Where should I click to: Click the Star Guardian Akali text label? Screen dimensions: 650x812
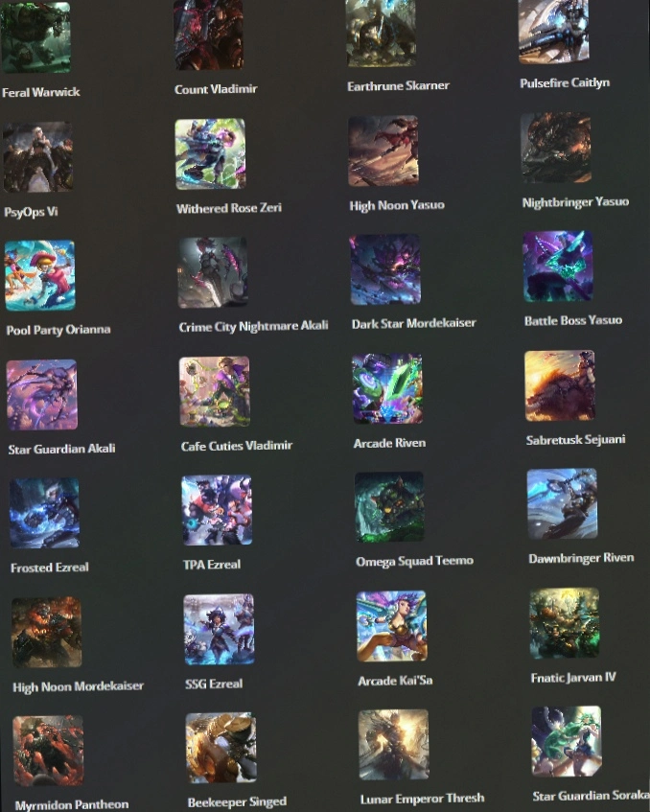point(61,449)
